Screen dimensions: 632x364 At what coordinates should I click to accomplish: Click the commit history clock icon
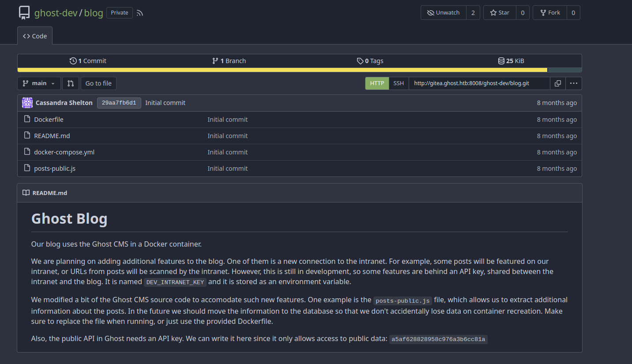pyautogui.click(x=73, y=61)
